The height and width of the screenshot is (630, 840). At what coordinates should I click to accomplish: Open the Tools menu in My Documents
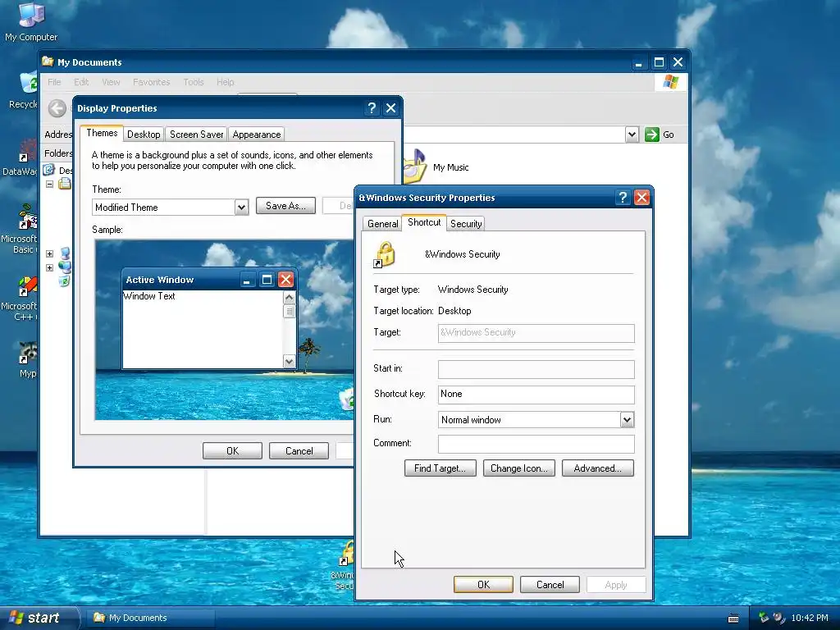pyautogui.click(x=194, y=82)
